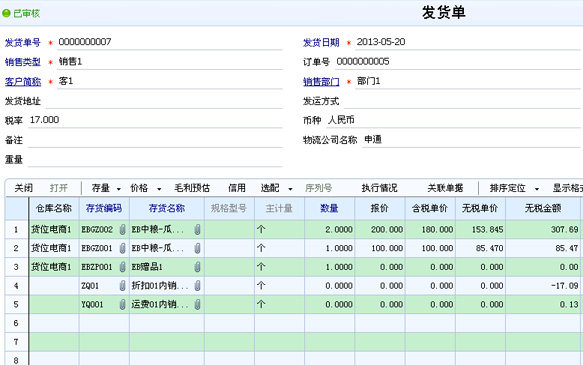Expand the 选配 dropdown arrow

290,189
